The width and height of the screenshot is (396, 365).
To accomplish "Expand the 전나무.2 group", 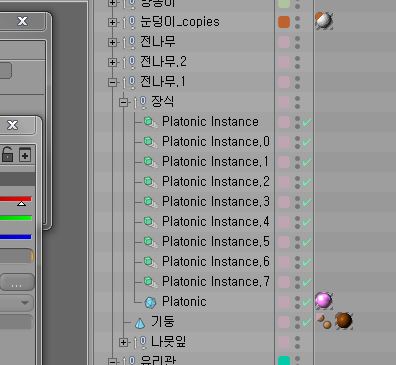I will [x=112, y=62].
